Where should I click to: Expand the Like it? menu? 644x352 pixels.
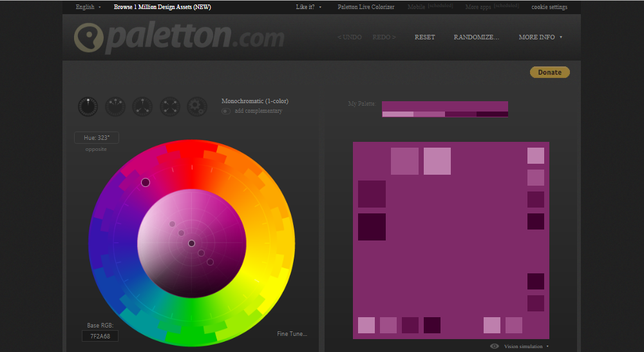click(308, 7)
